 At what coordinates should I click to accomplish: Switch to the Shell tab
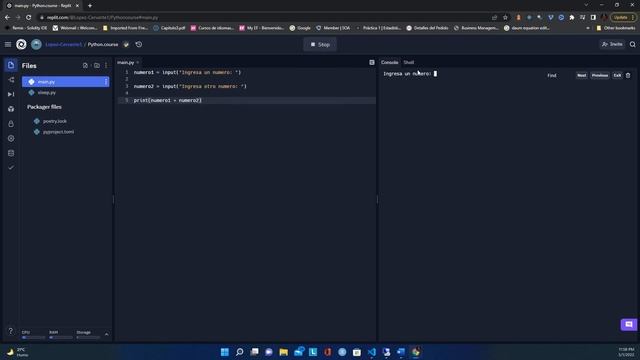(x=409, y=62)
